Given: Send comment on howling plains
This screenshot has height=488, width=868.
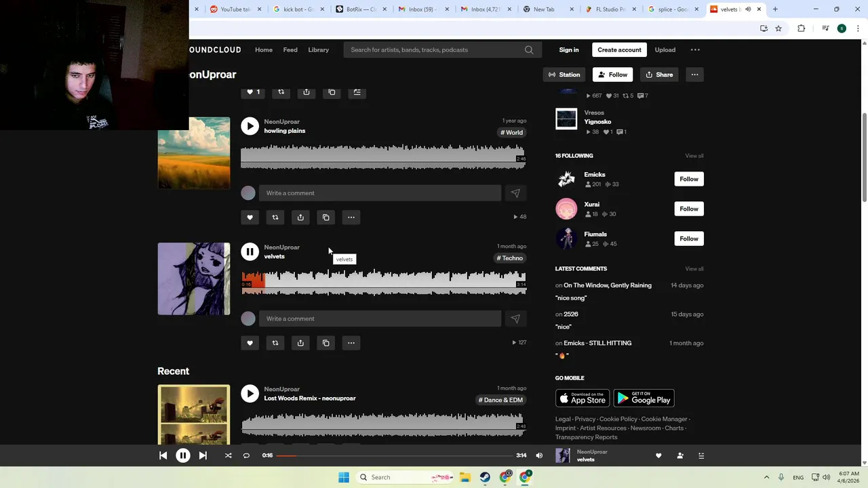Looking at the screenshot, I should [x=515, y=193].
